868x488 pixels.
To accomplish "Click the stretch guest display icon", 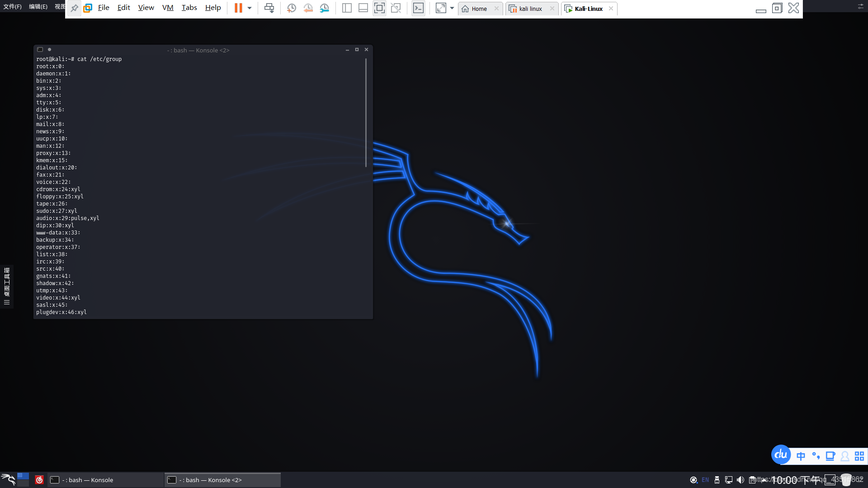I will pyautogui.click(x=441, y=8).
